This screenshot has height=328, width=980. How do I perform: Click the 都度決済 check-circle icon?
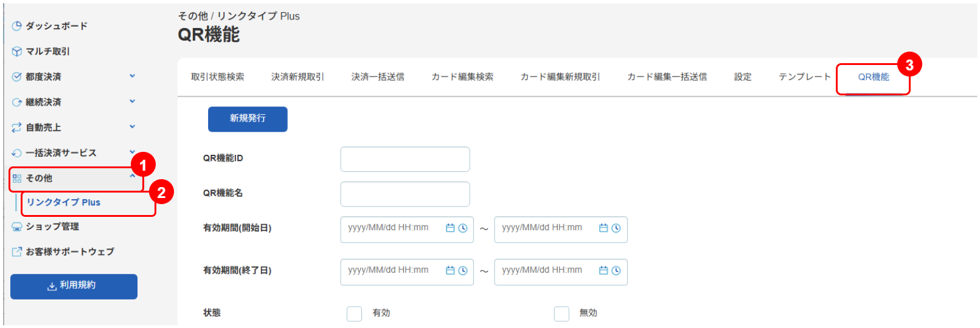tap(17, 77)
